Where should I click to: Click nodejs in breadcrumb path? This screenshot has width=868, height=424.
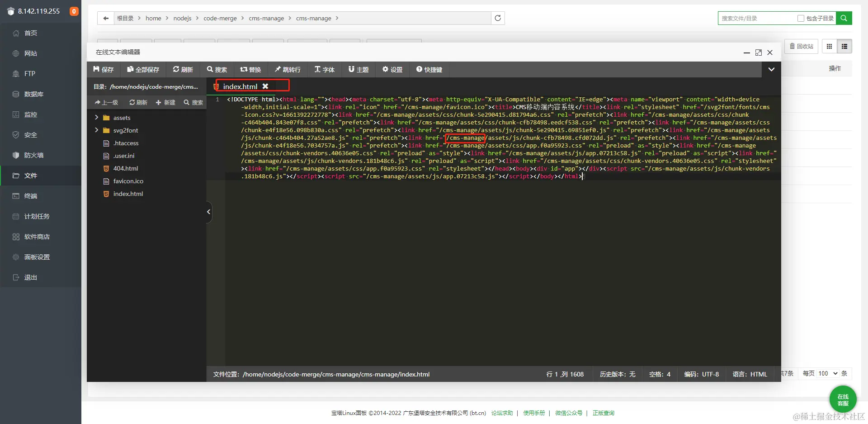(182, 18)
